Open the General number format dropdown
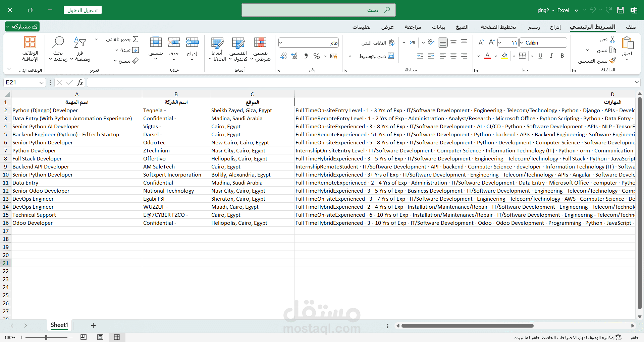This screenshot has height=342, width=644. click(281, 43)
